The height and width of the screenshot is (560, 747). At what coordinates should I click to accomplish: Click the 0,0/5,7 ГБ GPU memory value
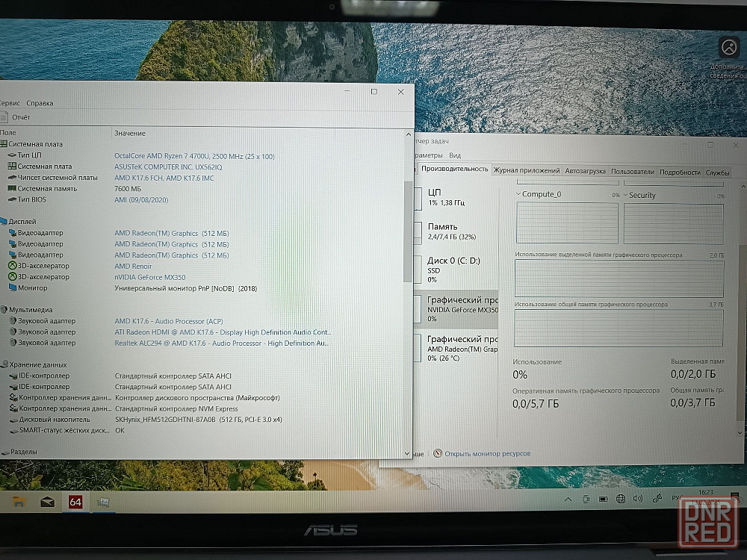pos(536,404)
